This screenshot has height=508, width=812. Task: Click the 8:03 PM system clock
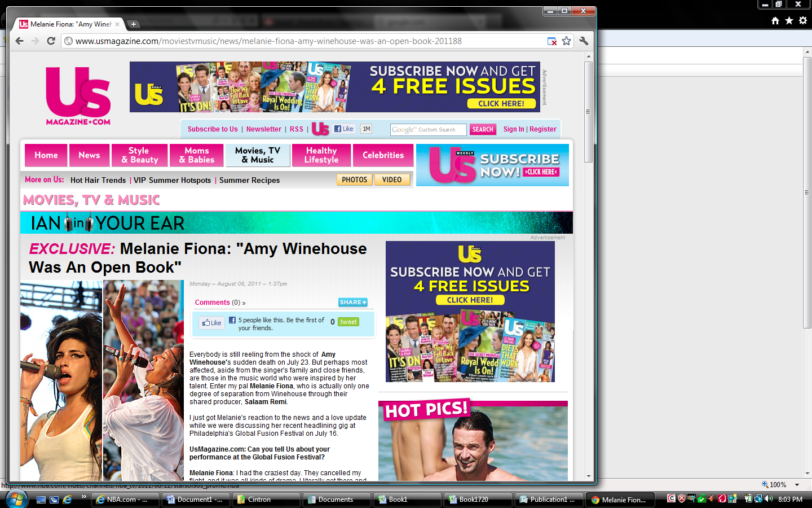click(x=790, y=500)
